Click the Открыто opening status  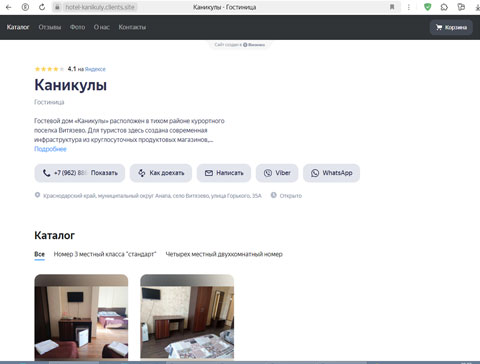coord(291,196)
